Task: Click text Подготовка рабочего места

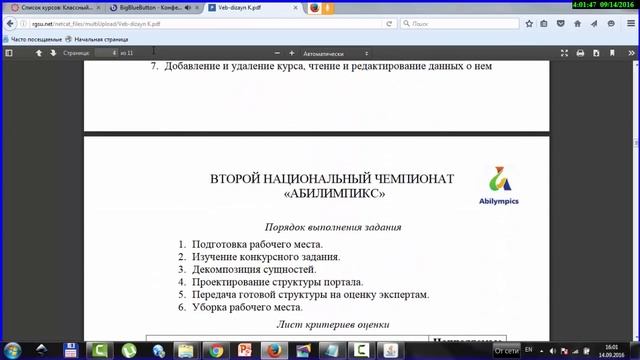Action: [x=258, y=244]
